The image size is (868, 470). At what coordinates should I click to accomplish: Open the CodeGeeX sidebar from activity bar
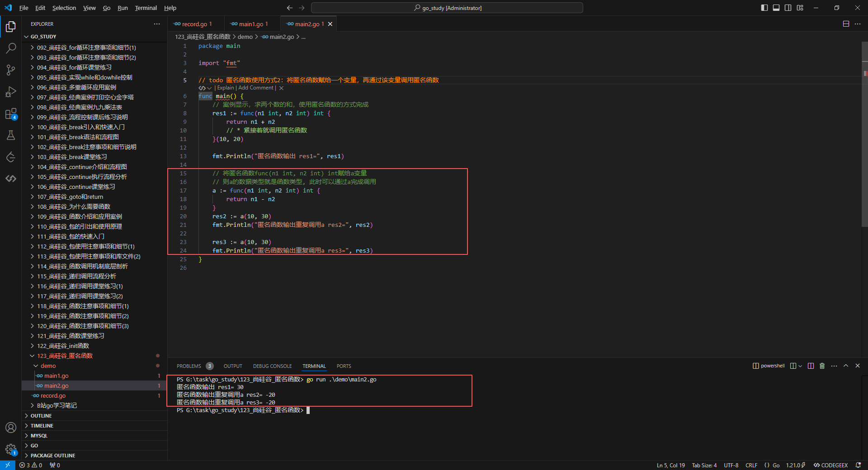click(x=11, y=179)
